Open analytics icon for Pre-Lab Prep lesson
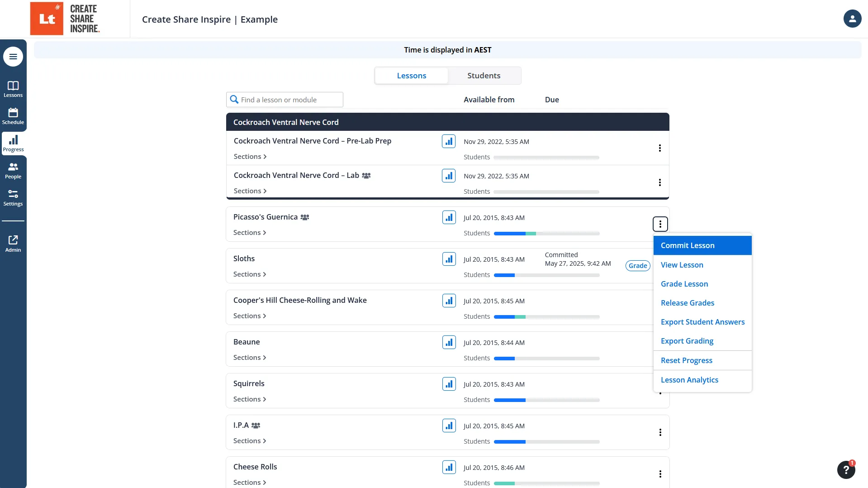Viewport: 868px width, 488px height. (x=449, y=141)
